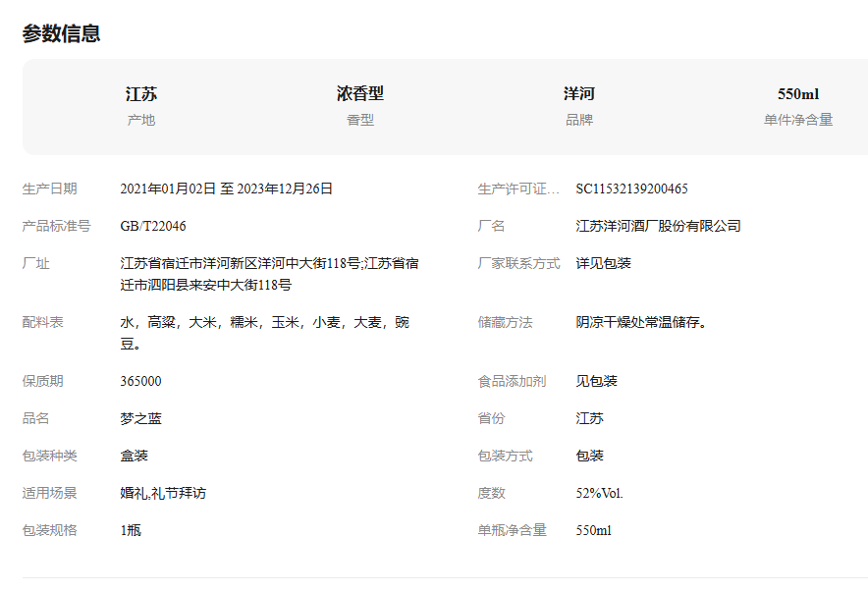Select license number SC11532139200465
Viewport: 868px width, 592px height.
631,188
